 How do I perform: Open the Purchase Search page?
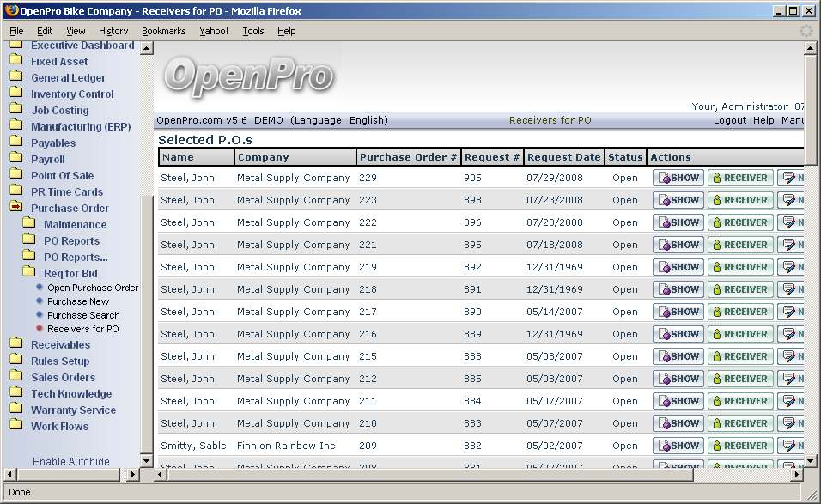83,315
